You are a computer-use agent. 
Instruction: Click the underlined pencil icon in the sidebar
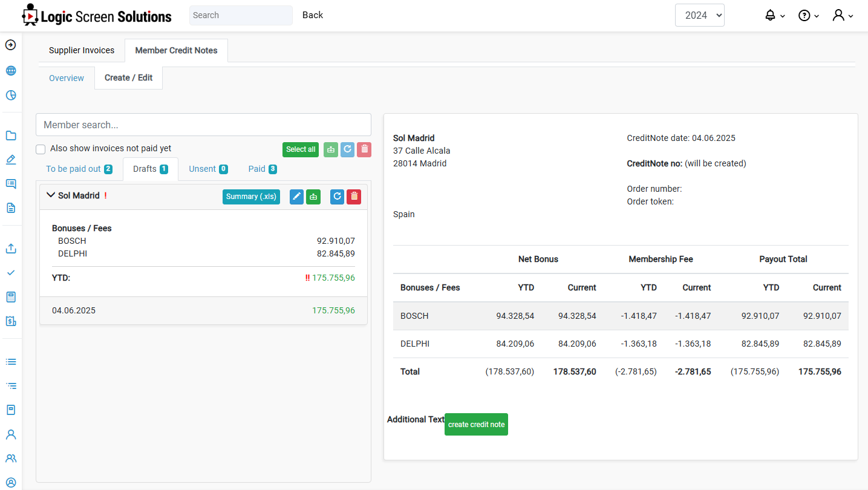tap(10, 160)
